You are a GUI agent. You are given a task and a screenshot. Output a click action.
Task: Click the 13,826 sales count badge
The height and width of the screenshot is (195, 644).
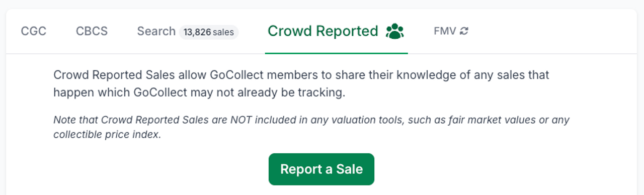208,32
